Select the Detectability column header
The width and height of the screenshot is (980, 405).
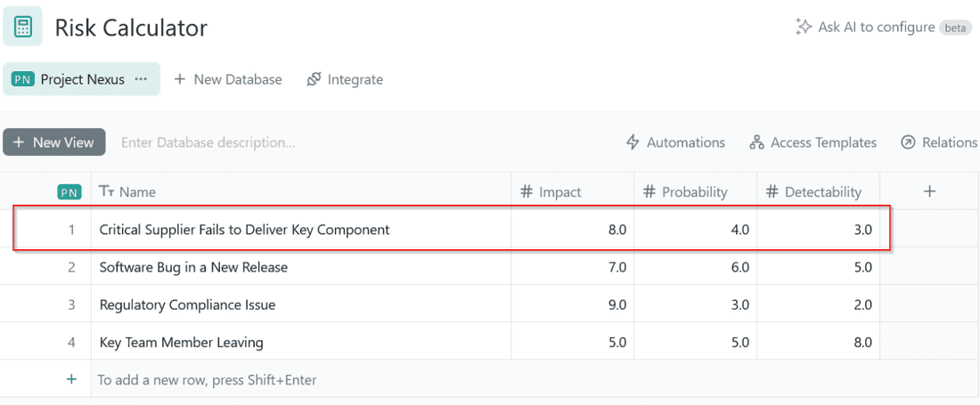point(822,191)
